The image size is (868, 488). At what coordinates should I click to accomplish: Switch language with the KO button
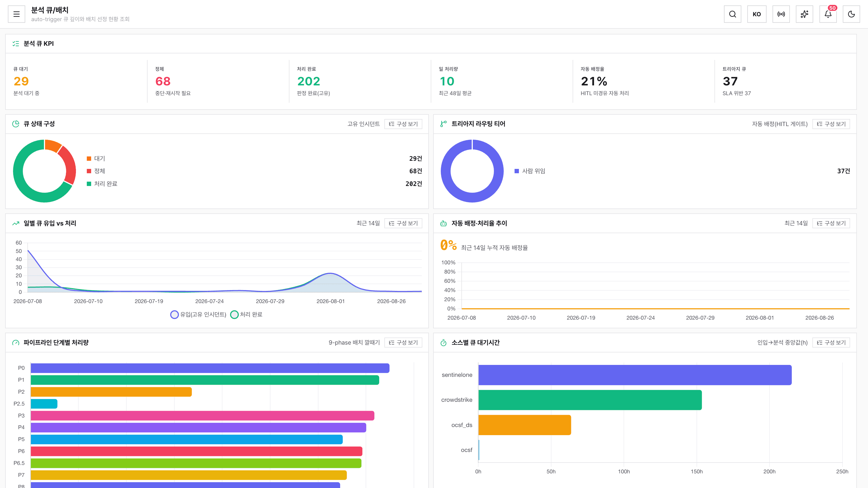757,14
